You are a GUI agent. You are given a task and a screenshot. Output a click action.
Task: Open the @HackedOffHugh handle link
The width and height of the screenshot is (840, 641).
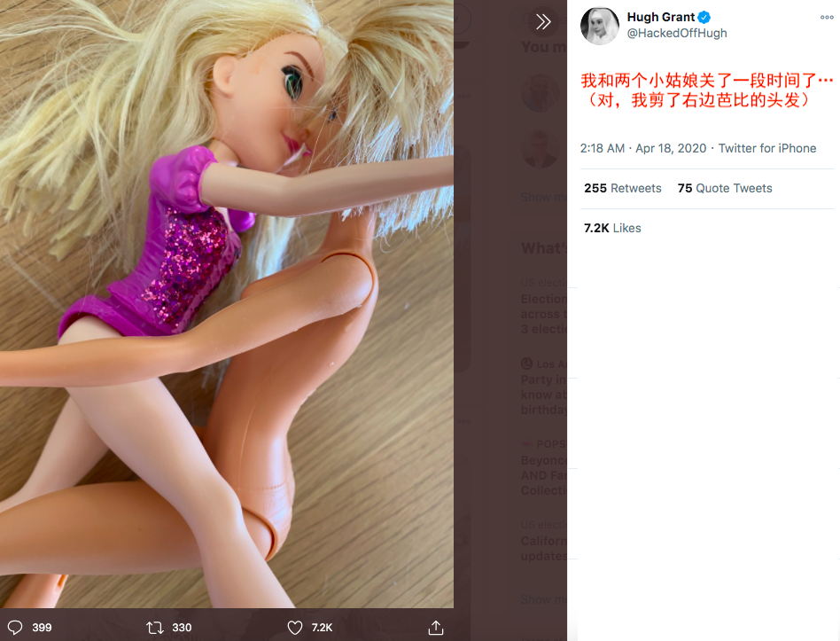pos(677,34)
